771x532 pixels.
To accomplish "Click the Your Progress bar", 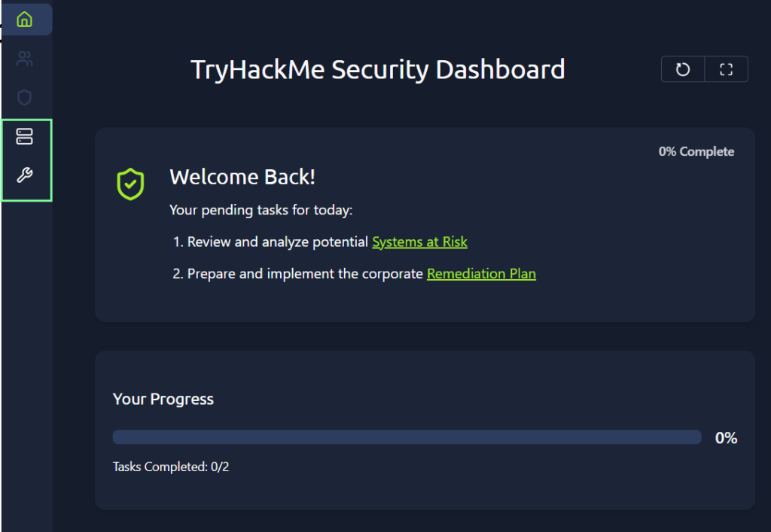I will point(407,437).
